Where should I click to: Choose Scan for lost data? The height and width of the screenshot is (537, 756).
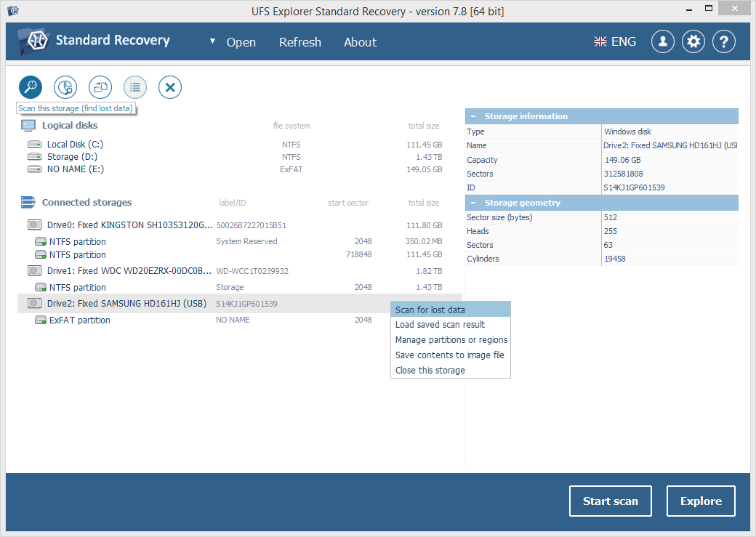[x=450, y=310]
